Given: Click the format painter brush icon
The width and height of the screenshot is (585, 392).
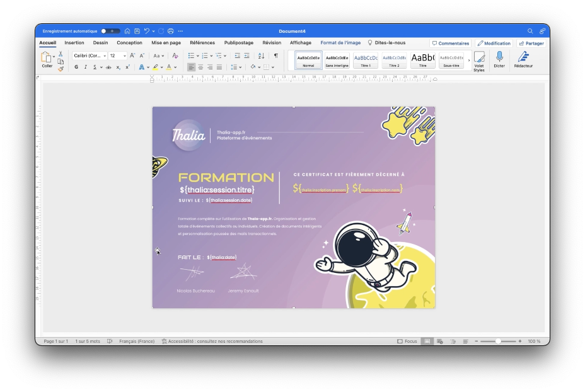Looking at the screenshot, I should [61, 69].
